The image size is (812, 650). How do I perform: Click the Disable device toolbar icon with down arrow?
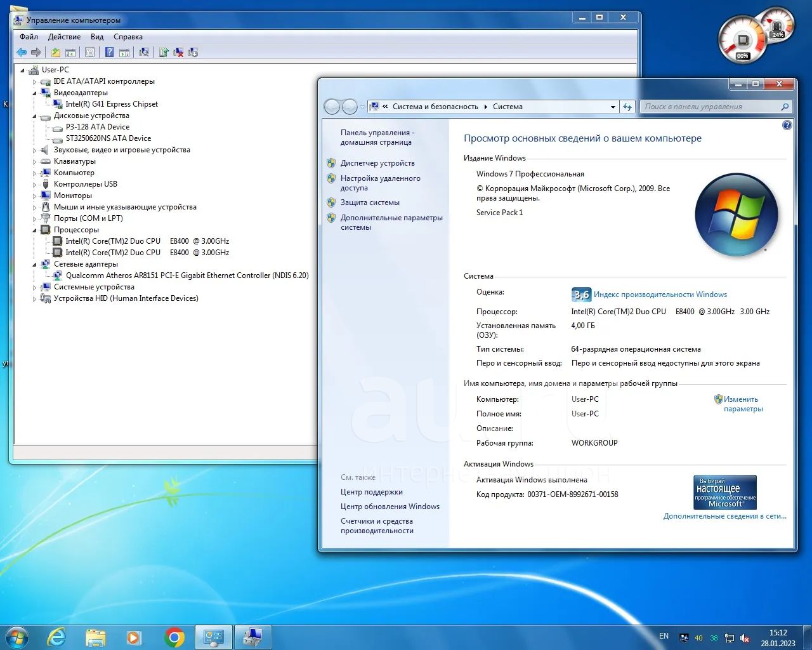[x=193, y=53]
